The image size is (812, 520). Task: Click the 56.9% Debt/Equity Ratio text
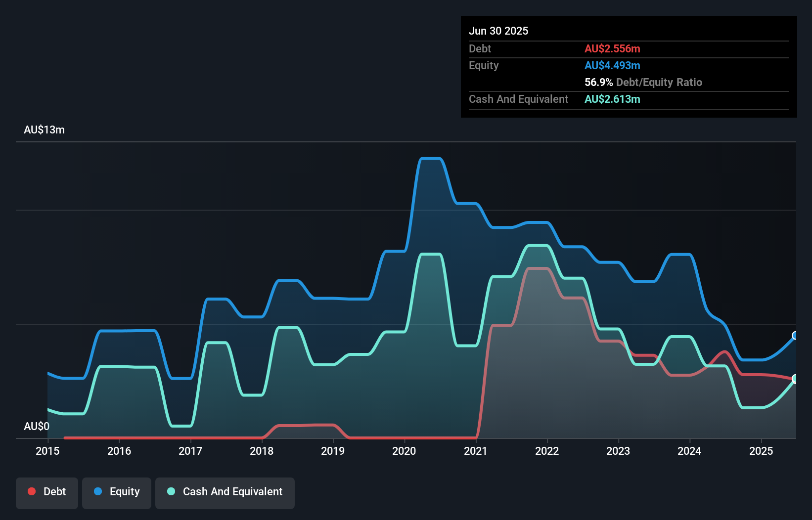pos(643,82)
